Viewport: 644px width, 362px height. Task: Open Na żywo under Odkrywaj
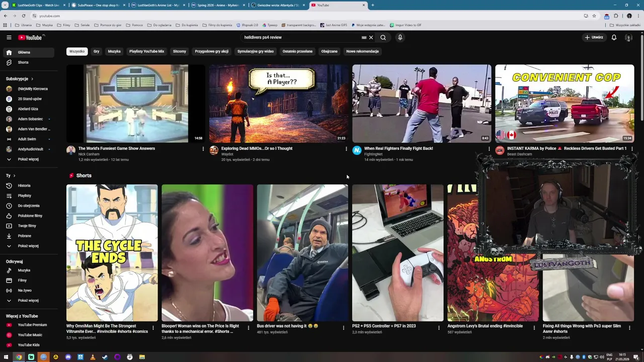click(29, 291)
